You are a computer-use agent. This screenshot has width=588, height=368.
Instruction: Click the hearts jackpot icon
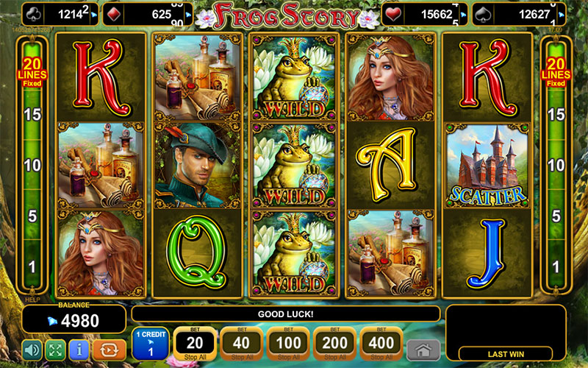click(x=393, y=15)
